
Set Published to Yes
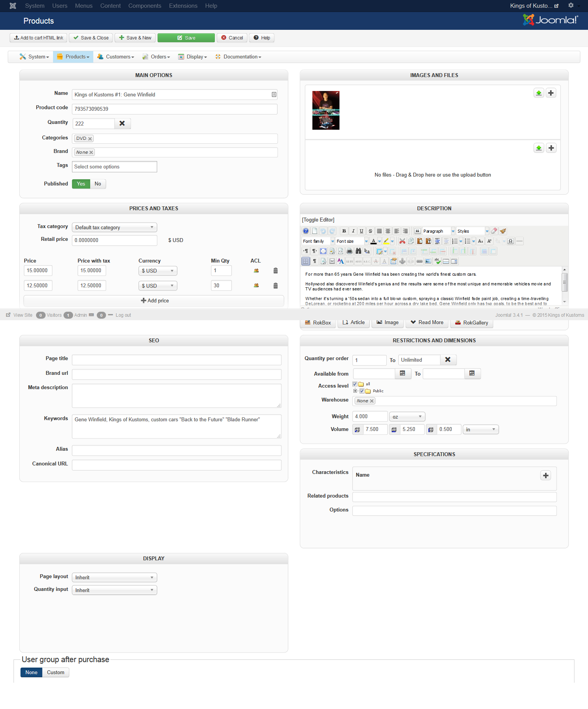[x=81, y=184]
